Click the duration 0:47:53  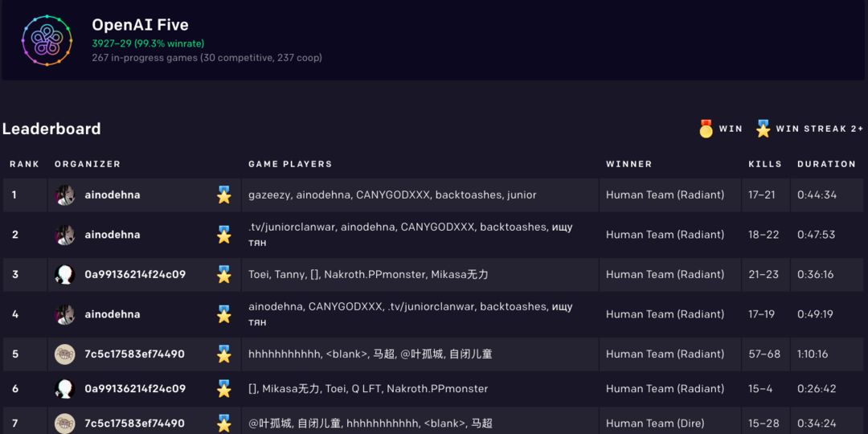(x=817, y=235)
